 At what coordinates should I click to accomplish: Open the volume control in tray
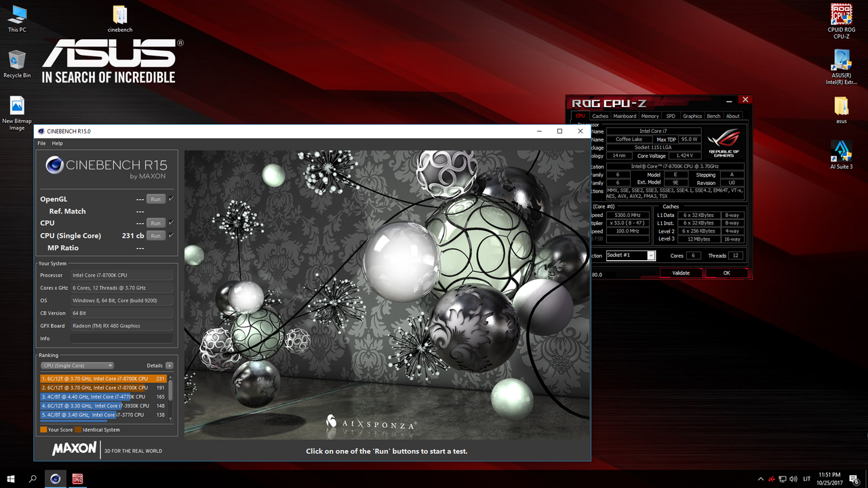click(794, 479)
